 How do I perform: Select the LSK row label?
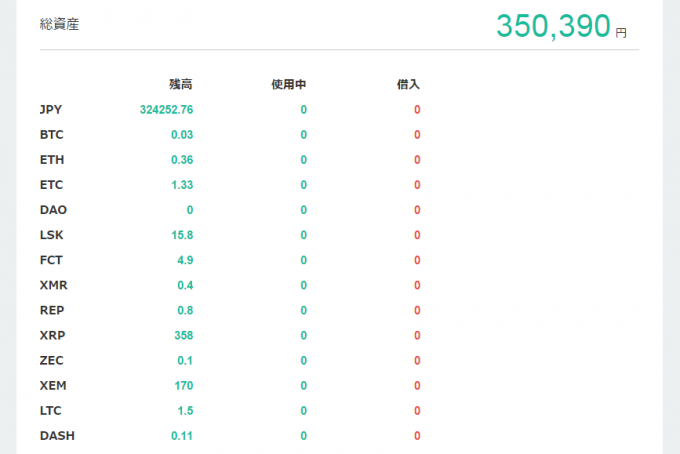(x=52, y=235)
